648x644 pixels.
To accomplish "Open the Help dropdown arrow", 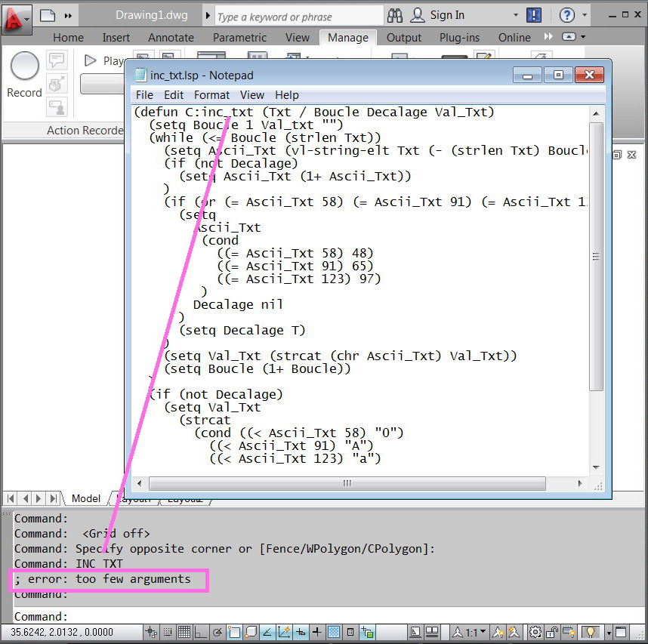I will [x=585, y=15].
